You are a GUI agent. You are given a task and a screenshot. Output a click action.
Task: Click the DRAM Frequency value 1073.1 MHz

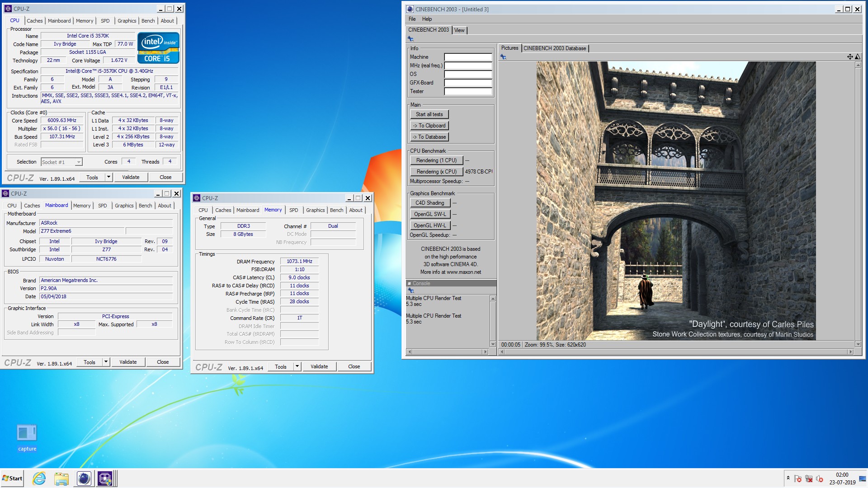click(299, 262)
